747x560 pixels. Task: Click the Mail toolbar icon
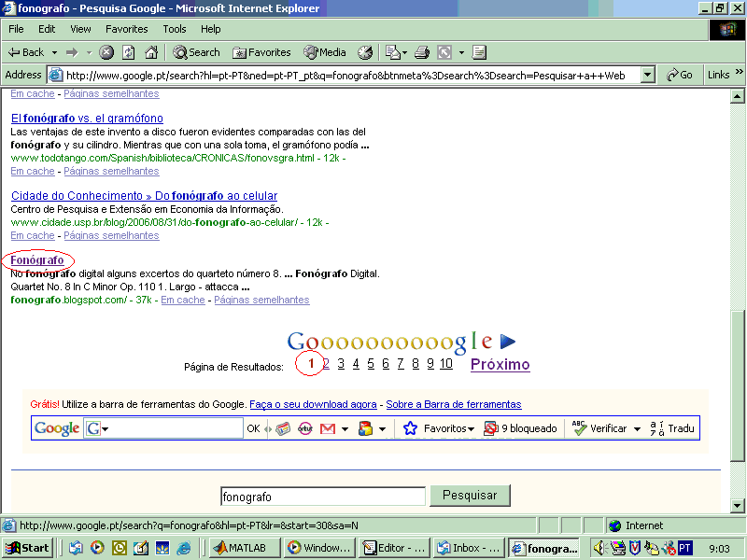(x=392, y=52)
